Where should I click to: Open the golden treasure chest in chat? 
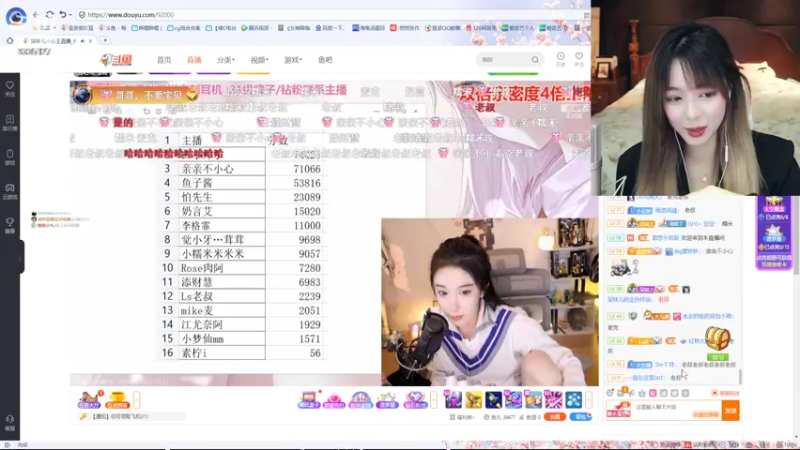(717, 339)
